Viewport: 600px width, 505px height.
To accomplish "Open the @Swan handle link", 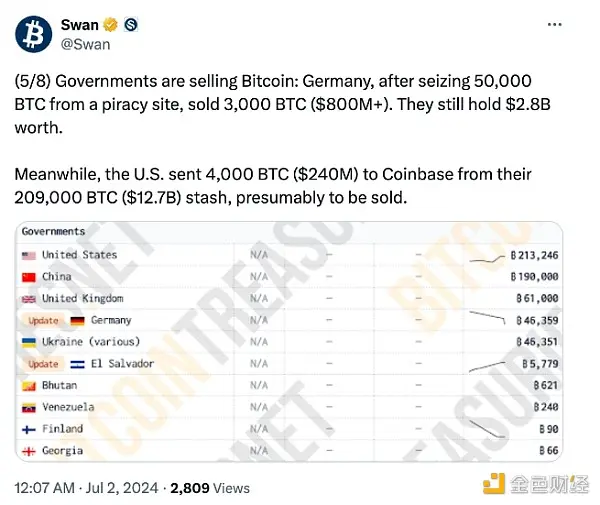I will click(x=85, y=44).
